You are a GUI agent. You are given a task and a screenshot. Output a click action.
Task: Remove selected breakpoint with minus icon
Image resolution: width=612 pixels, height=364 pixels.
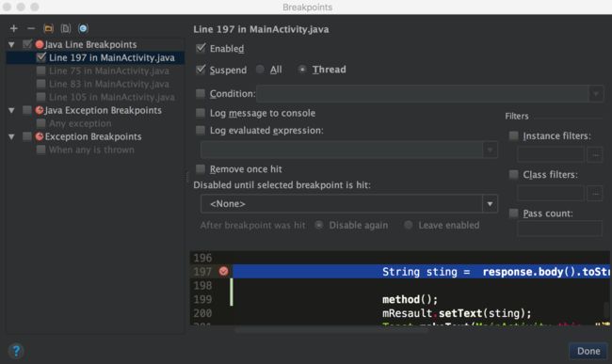click(x=31, y=28)
